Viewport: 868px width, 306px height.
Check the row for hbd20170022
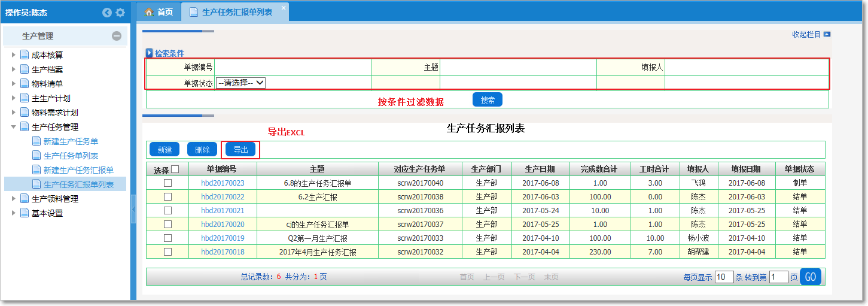pos(167,196)
